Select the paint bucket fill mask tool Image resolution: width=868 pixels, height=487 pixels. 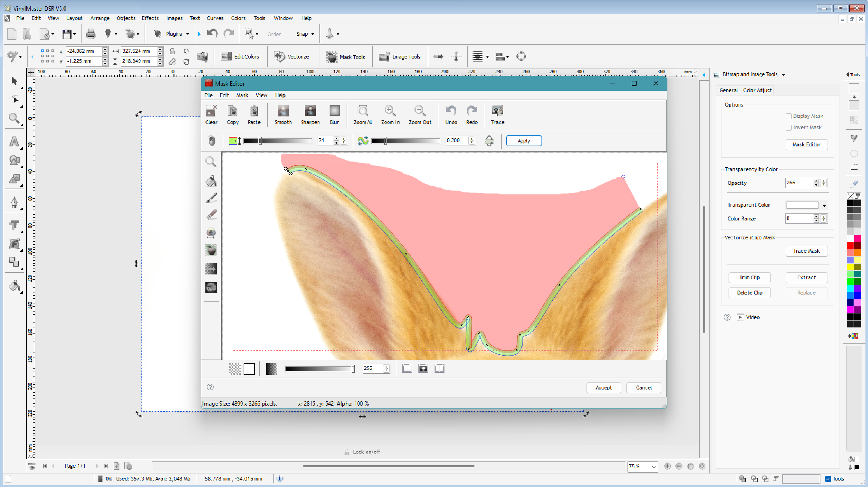tap(211, 181)
